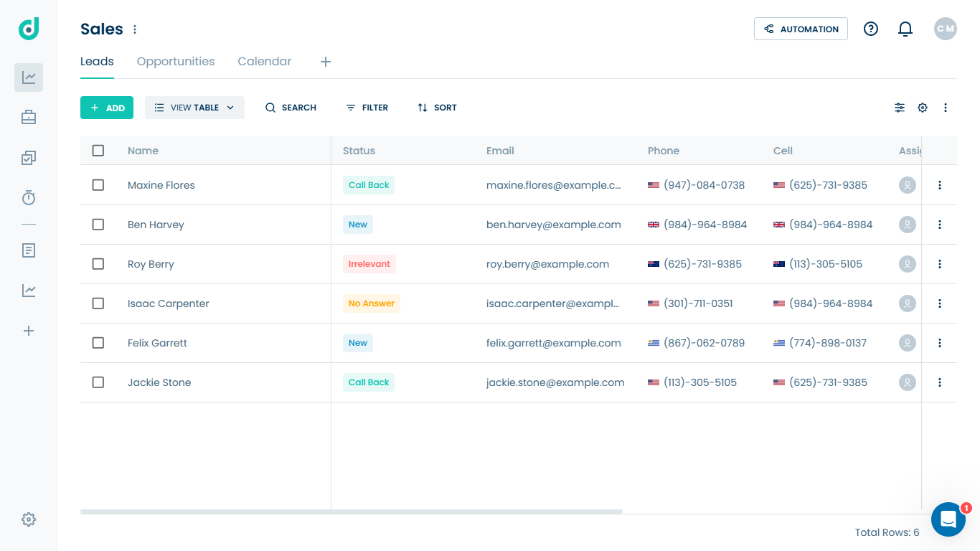This screenshot has height=551, width=980.
Task: Switch to the Calendar tab
Action: tap(265, 62)
